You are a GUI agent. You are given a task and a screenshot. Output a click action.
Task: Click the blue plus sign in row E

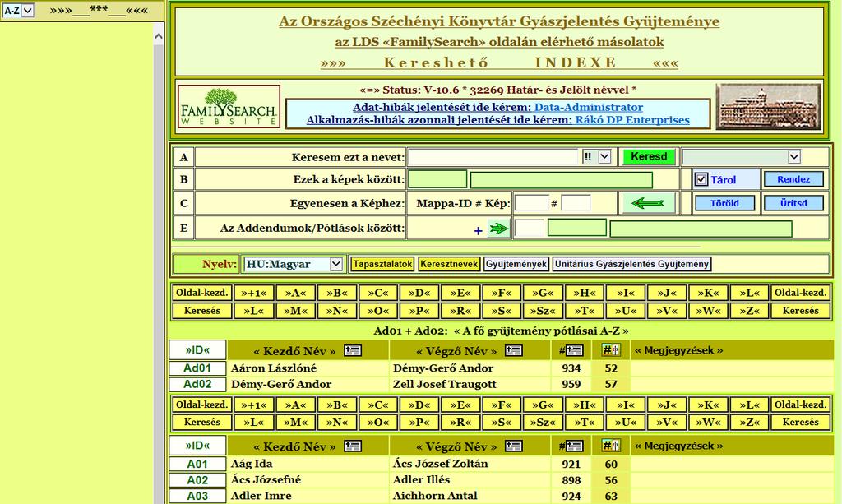[478, 230]
